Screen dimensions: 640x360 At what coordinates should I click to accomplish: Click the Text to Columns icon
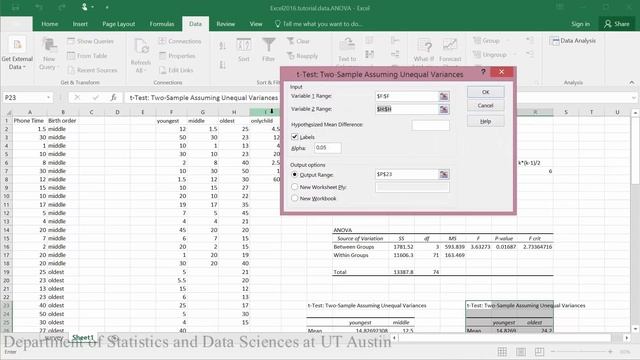tap(347, 44)
